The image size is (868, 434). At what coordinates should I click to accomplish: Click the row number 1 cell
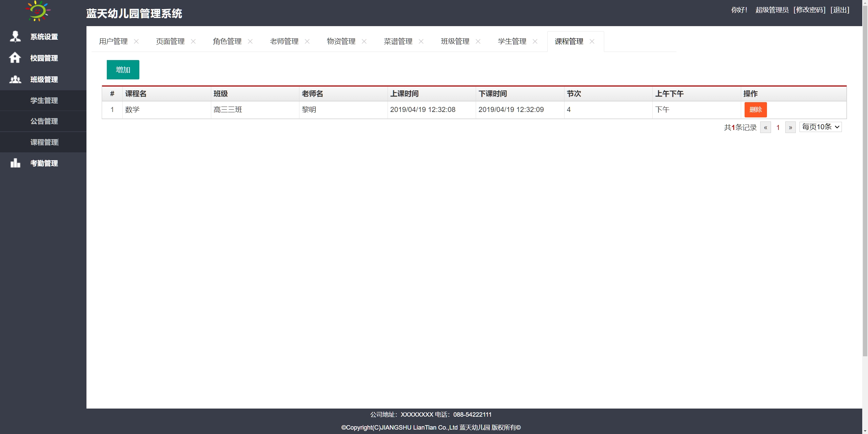(112, 110)
